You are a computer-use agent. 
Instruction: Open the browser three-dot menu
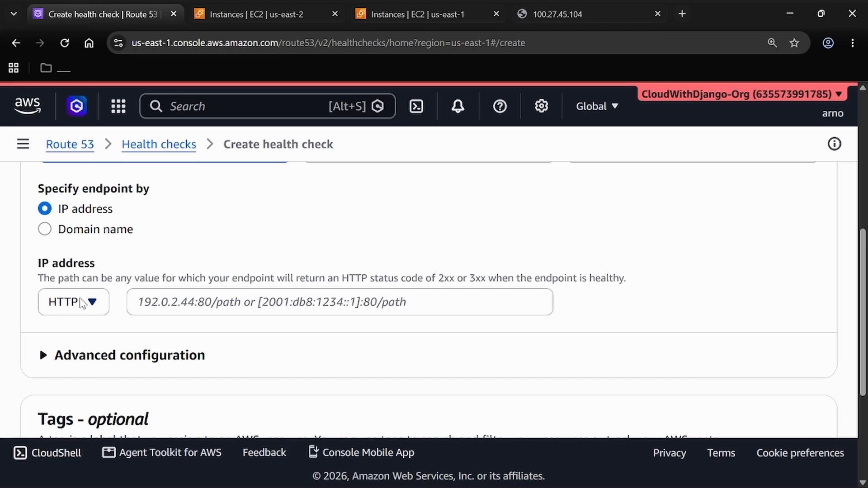coord(853,43)
